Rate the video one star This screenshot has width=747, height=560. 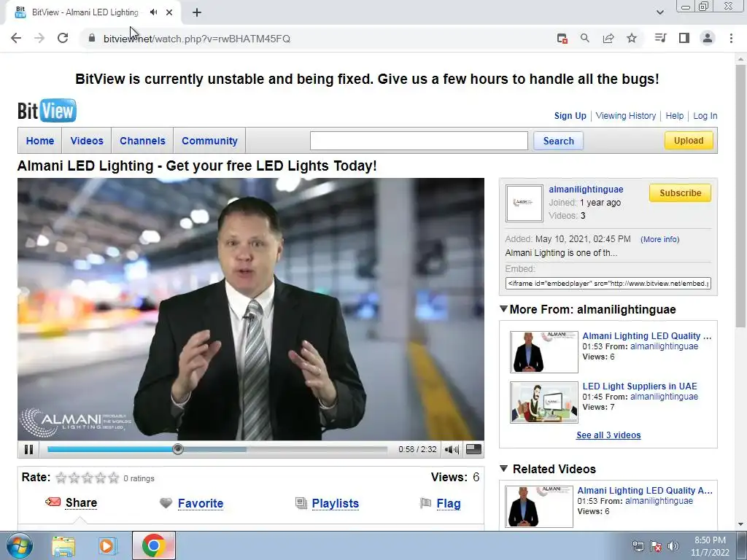click(x=61, y=478)
